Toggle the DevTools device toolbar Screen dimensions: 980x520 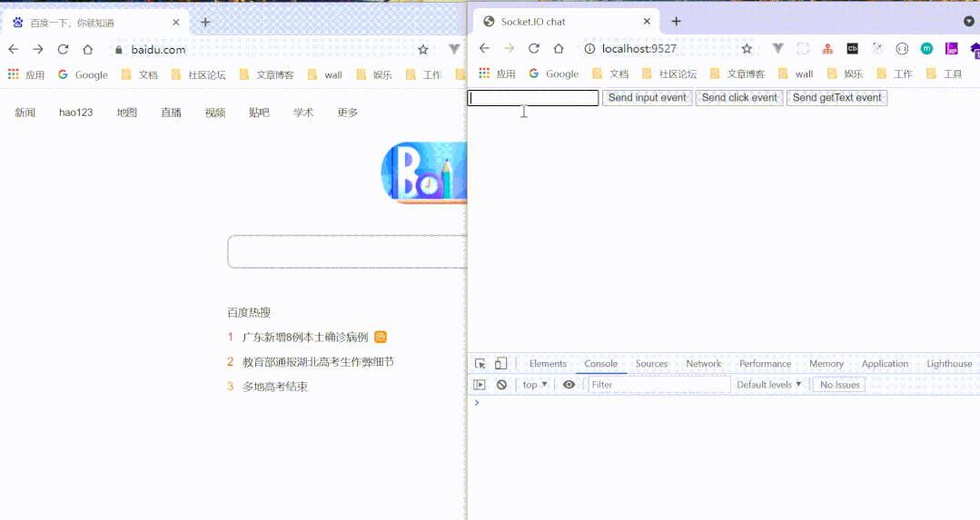coord(500,364)
